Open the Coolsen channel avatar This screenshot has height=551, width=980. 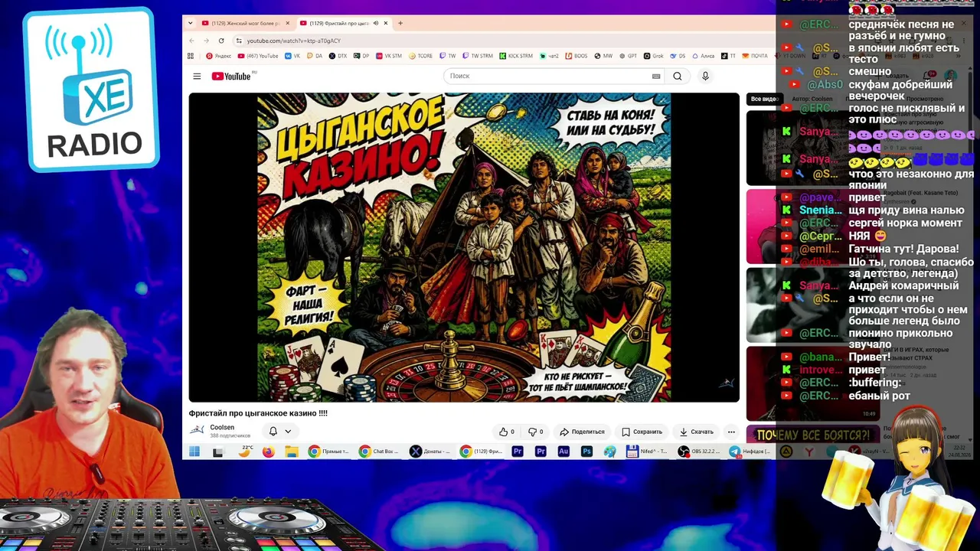click(x=198, y=430)
